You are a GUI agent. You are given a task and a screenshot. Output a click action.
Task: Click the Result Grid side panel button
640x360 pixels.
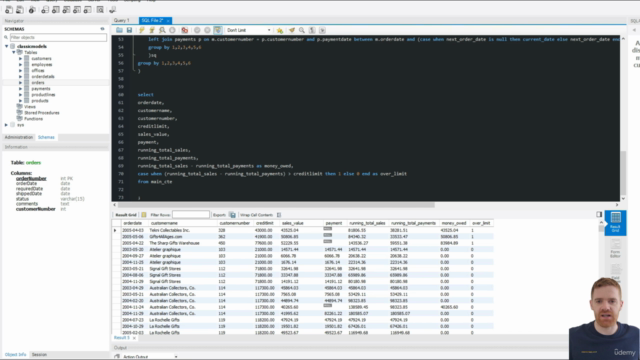[x=616, y=223]
